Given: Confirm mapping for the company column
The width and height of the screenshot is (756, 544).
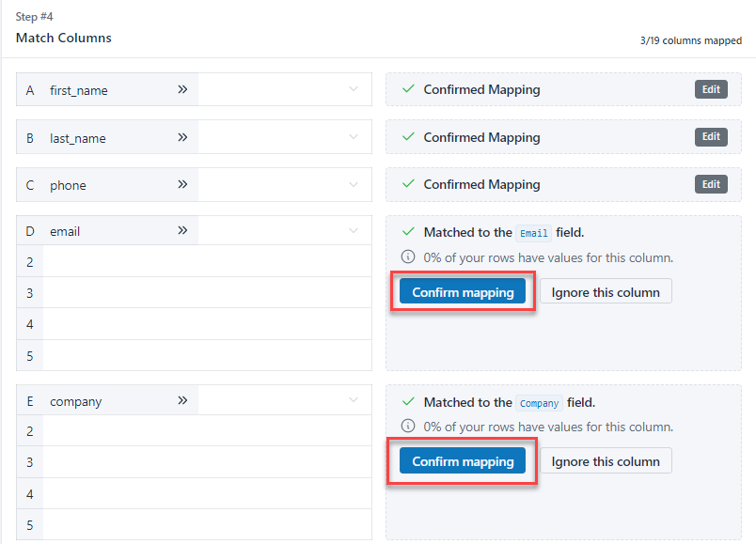Looking at the screenshot, I should coord(462,461).
